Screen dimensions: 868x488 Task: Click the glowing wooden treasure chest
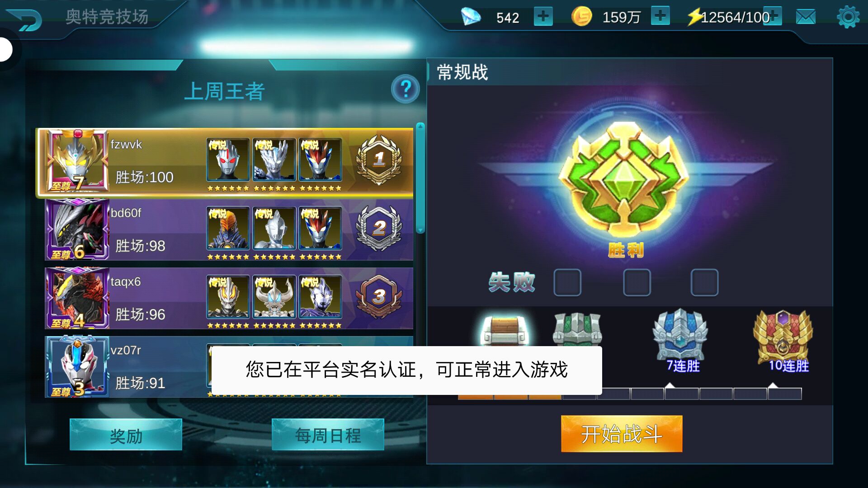[503, 330]
